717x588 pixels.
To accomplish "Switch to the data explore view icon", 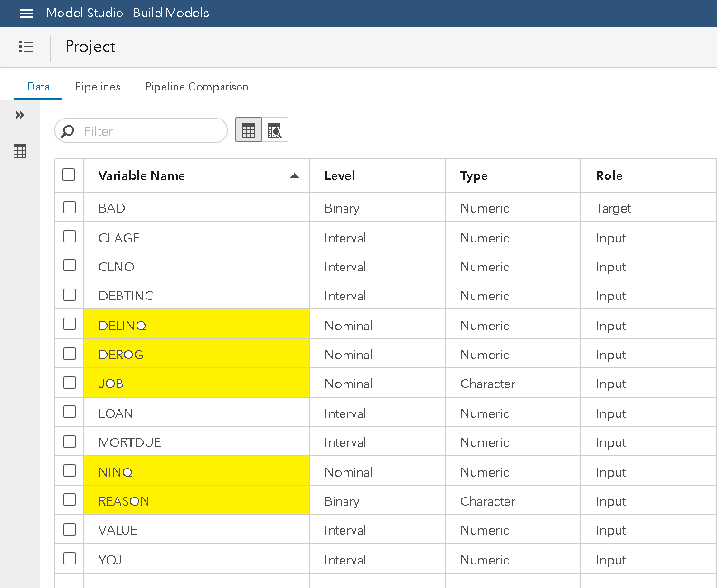I will [x=275, y=130].
